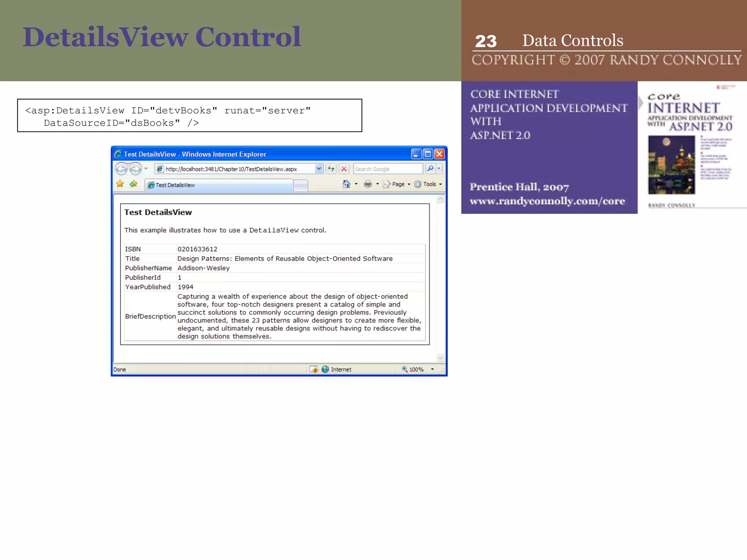Expand the Print options dropdown arrow
This screenshot has height=560, width=747.
(x=378, y=184)
